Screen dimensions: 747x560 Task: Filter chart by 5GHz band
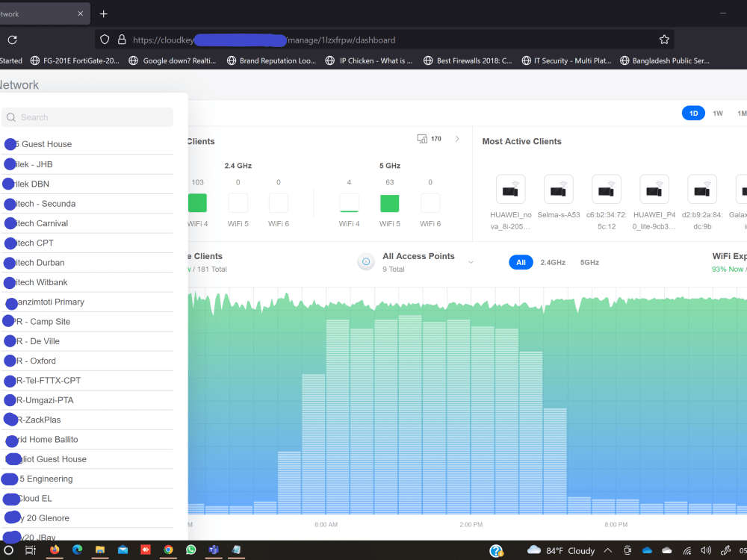pos(589,262)
